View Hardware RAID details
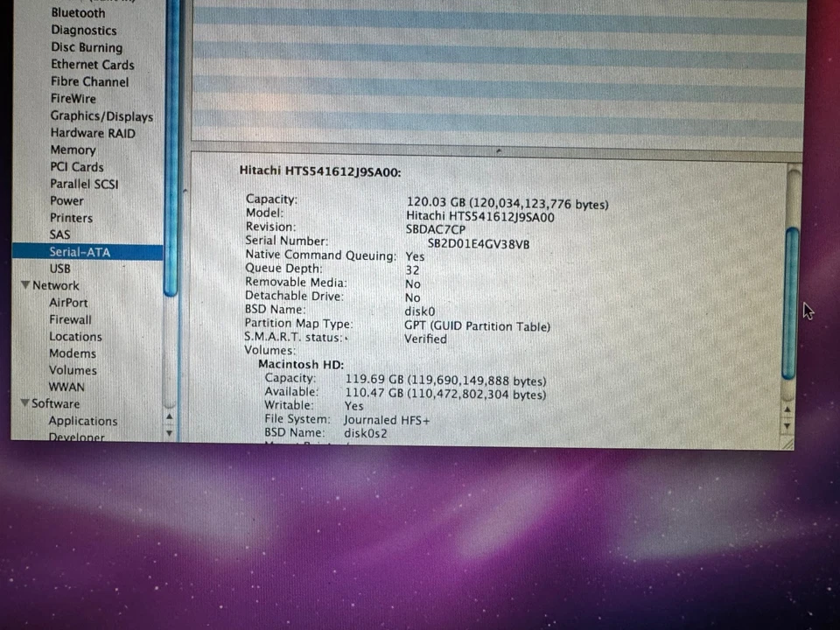840x630 pixels. (x=93, y=132)
